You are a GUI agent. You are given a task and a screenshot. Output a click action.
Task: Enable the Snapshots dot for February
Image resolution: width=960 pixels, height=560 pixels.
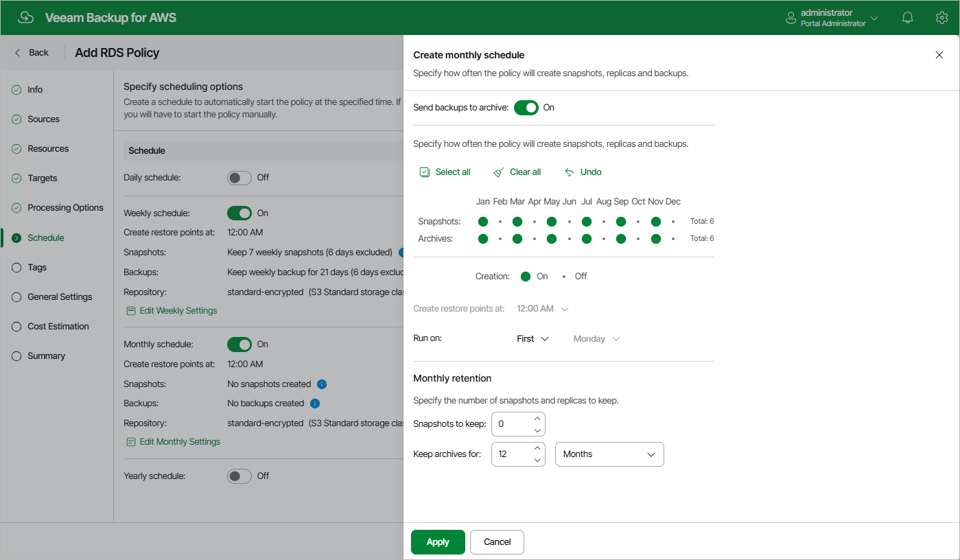pos(500,222)
